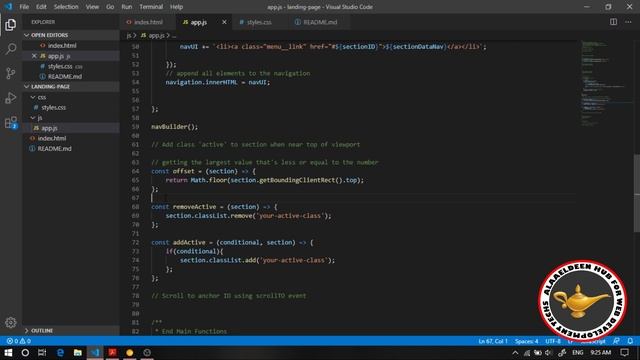This screenshot has height=360, width=640.
Task: Click the code minimap overview
Action: (606, 84)
